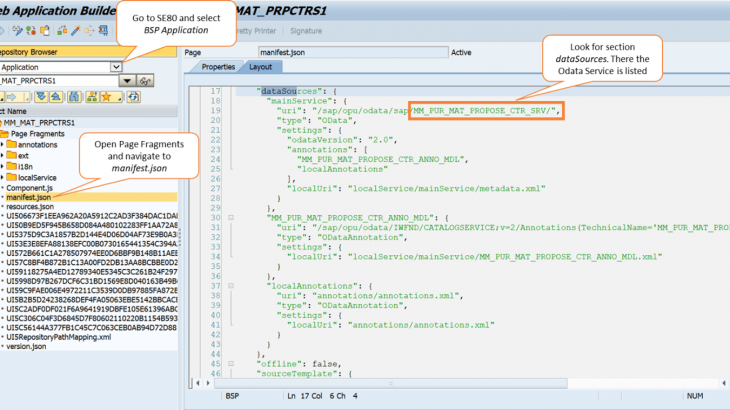Select the UI5C56144A377FB1C45 tree entry
Viewport: 730px width, 410px height.
92,328
